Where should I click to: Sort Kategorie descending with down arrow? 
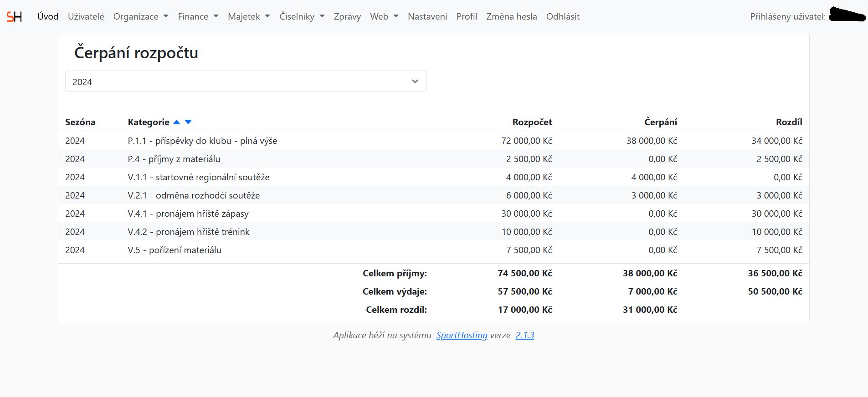pos(188,122)
